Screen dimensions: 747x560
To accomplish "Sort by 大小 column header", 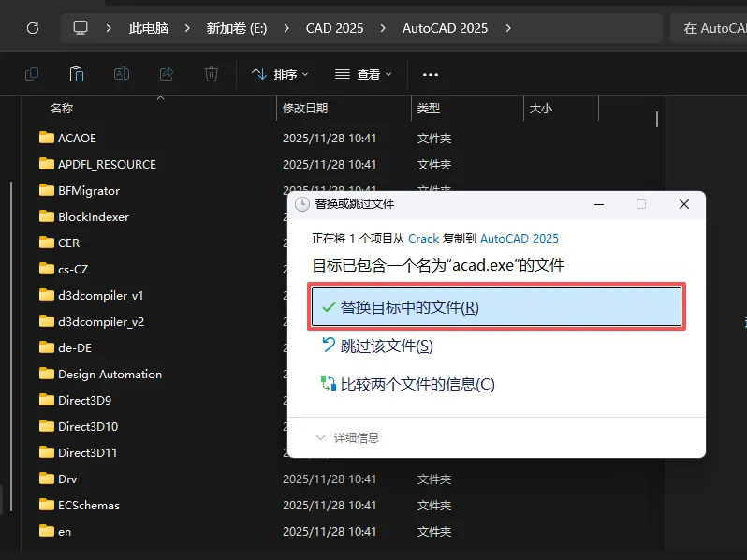I will coord(541,109).
